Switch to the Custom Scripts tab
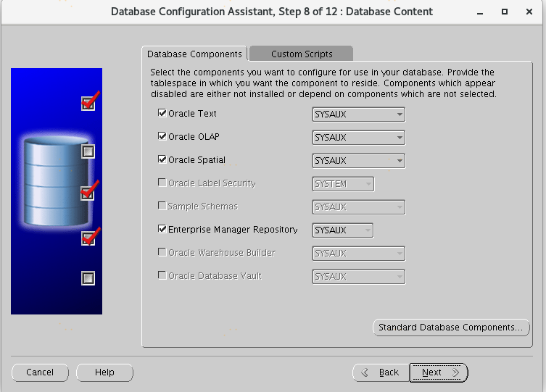Screen dimensions: 546x392 click(x=302, y=54)
